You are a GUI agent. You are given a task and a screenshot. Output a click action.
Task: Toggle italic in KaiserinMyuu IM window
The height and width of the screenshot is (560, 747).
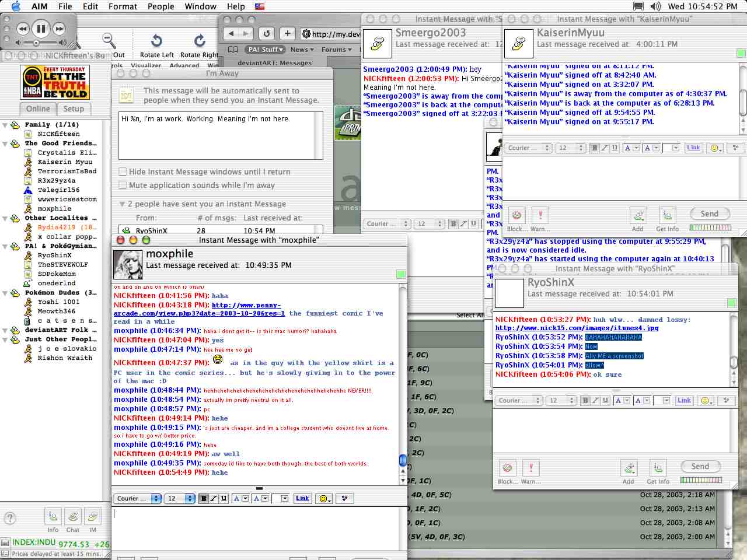605,148
